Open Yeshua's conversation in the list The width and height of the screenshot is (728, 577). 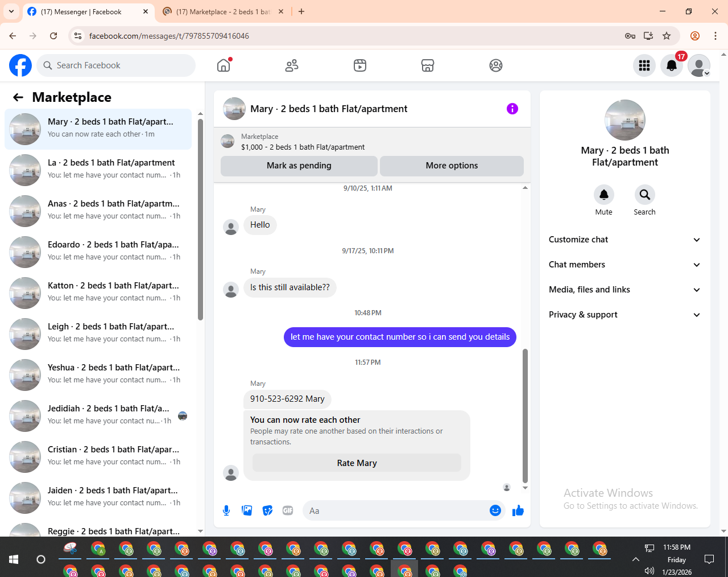98,375
